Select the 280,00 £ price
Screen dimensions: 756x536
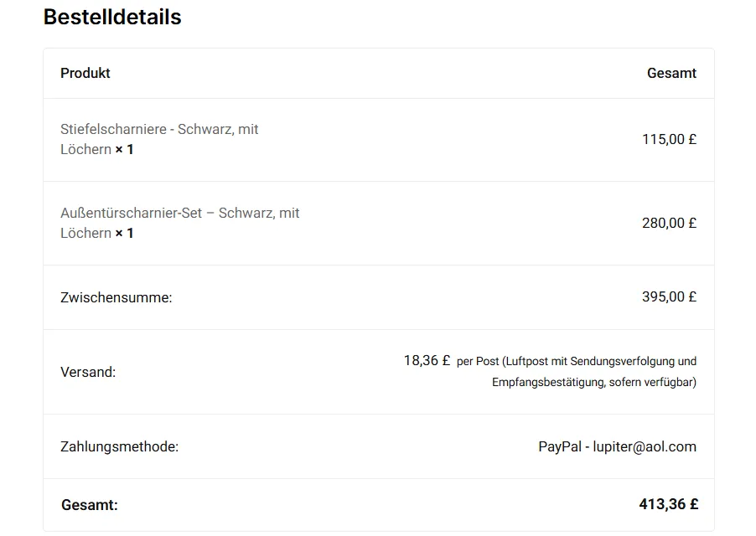pos(669,224)
